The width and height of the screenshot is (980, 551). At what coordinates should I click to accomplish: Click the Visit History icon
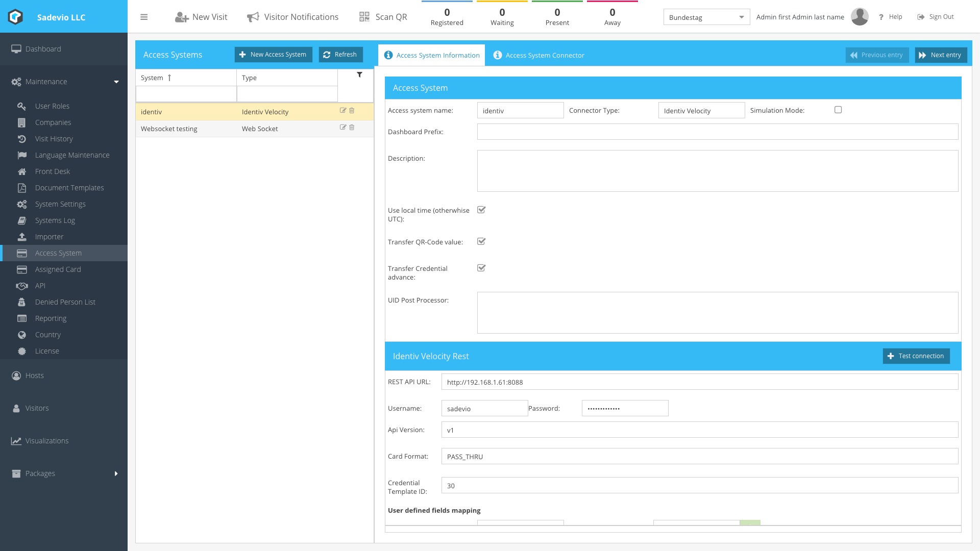point(21,139)
